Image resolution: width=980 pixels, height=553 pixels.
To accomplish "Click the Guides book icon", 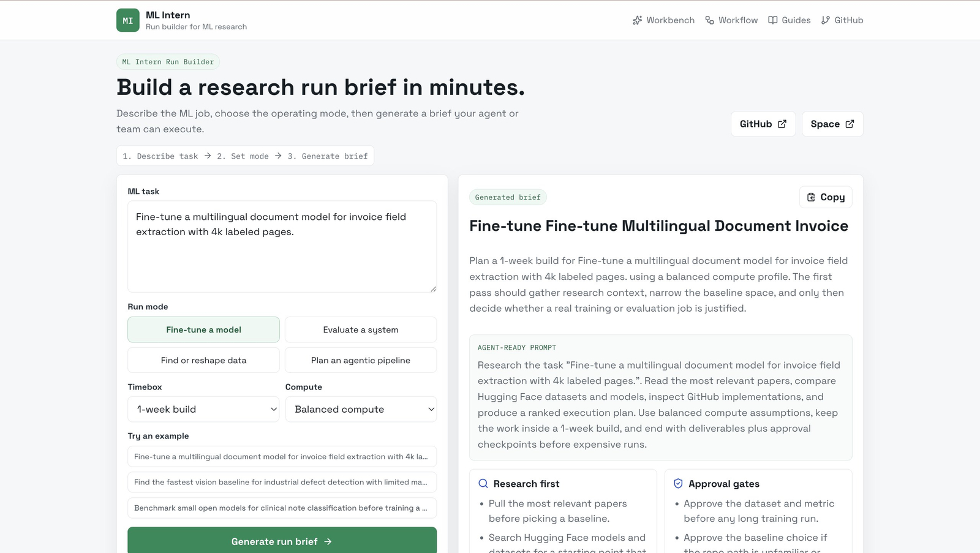I will coord(773,20).
